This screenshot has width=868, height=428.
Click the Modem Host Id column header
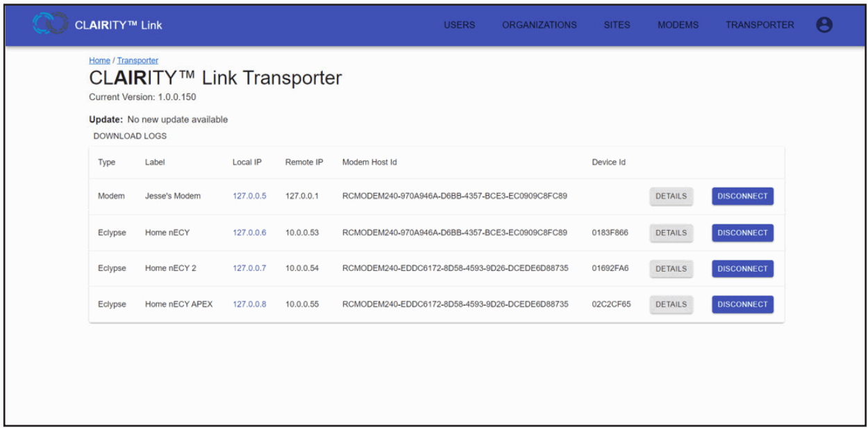click(x=369, y=163)
